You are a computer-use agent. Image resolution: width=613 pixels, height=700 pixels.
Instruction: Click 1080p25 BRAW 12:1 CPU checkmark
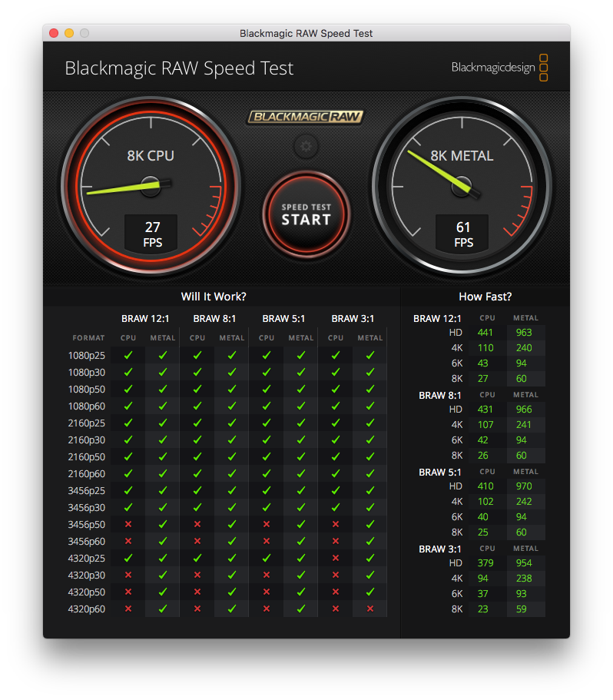pos(128,355)
